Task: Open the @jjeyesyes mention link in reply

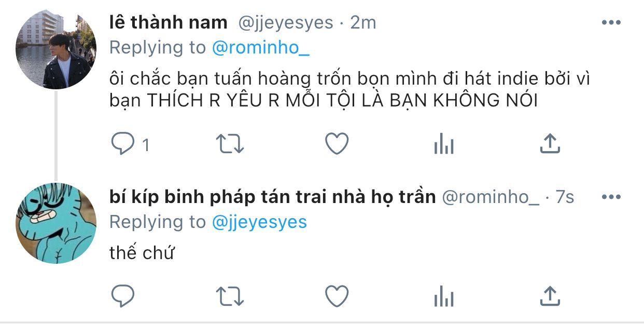Action: click(260, 222)
